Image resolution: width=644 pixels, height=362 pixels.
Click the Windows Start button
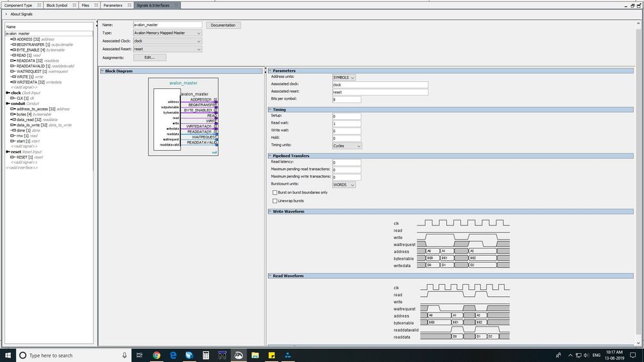7,355
